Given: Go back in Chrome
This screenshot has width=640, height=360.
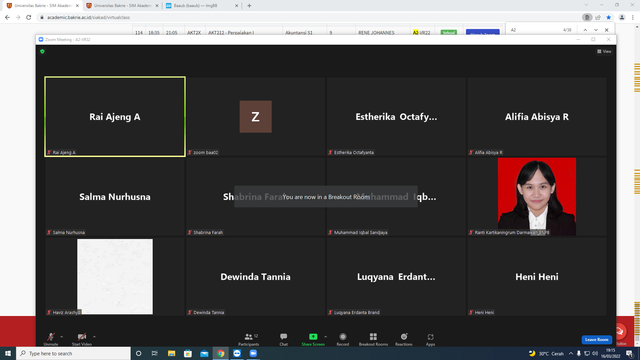Looking at the screenshot, I should click(7, 18).
